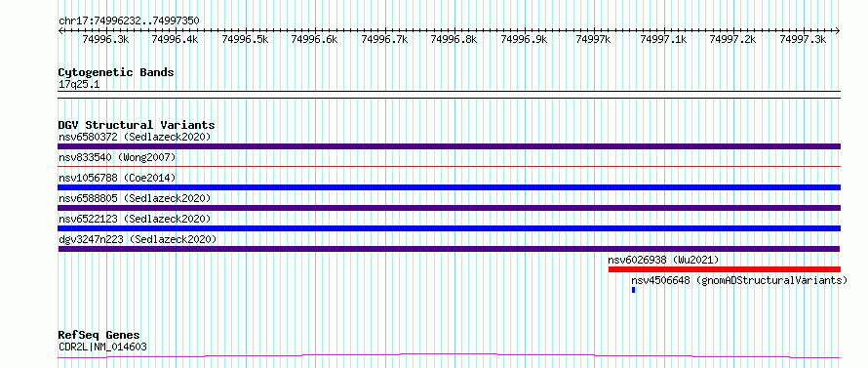Open variant nsv1056788 (Coe2014) label
The height and width of the screenshot is (368, 868).
[x=117, y=178]
